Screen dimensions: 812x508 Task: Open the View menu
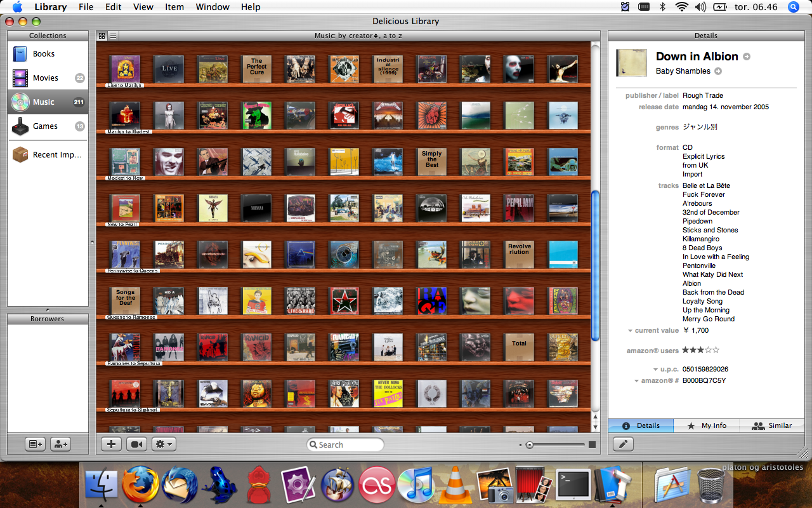pos(143,7)
